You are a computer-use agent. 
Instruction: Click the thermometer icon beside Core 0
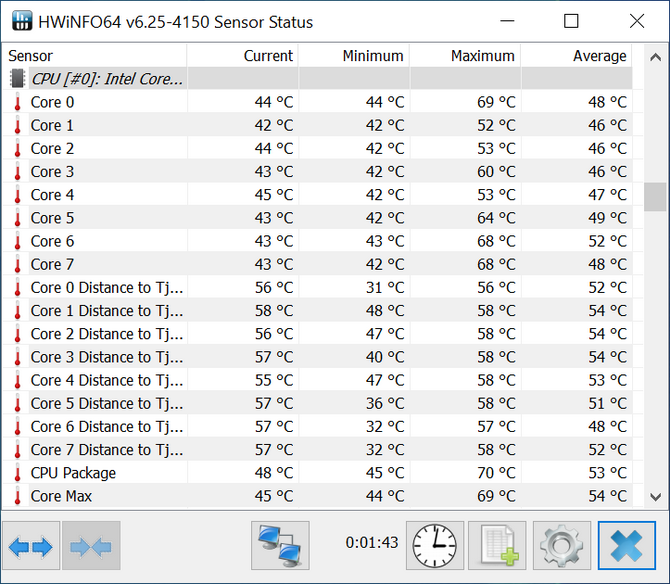[x=18, y=102]
